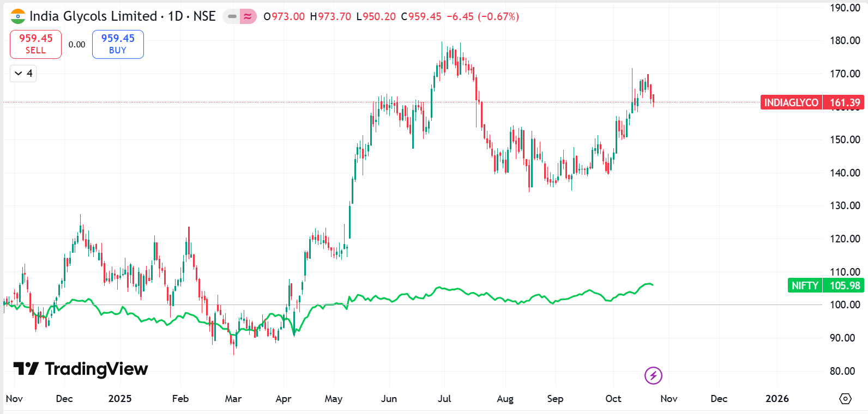The image size is (868, 414).
Task: Open chart settings gear icon at bottom right
Action: pyautogui.click(x=845, y=399)
